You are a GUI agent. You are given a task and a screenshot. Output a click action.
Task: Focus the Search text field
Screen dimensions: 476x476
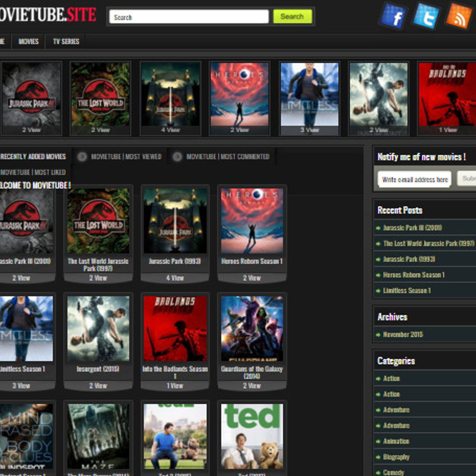click(189, 17)
